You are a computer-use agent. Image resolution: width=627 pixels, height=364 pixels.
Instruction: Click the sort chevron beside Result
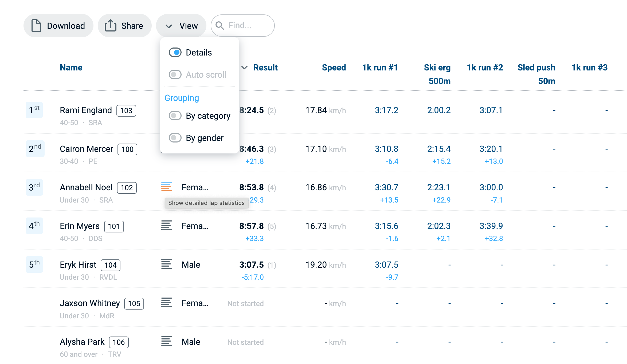244,68
